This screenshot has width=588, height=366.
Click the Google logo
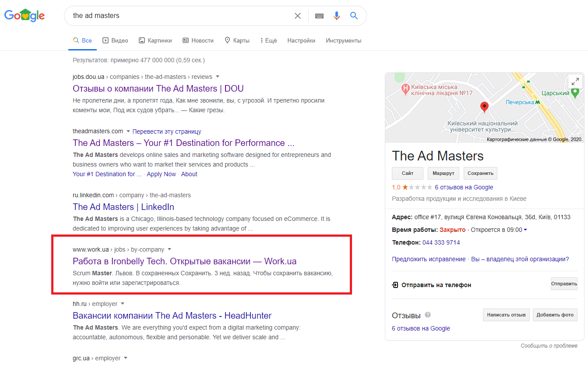tap(25, 16)
